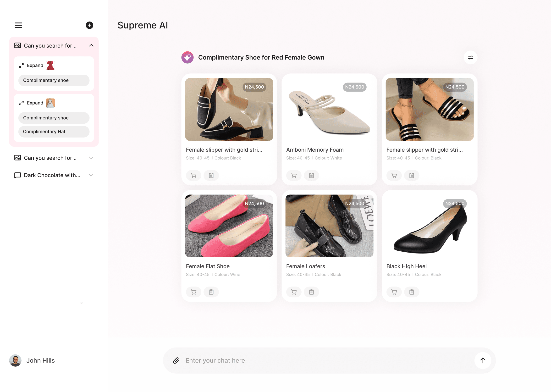Click the attachment paperclip icon
This screenshot has height=392, width=551.
(176, 360)
